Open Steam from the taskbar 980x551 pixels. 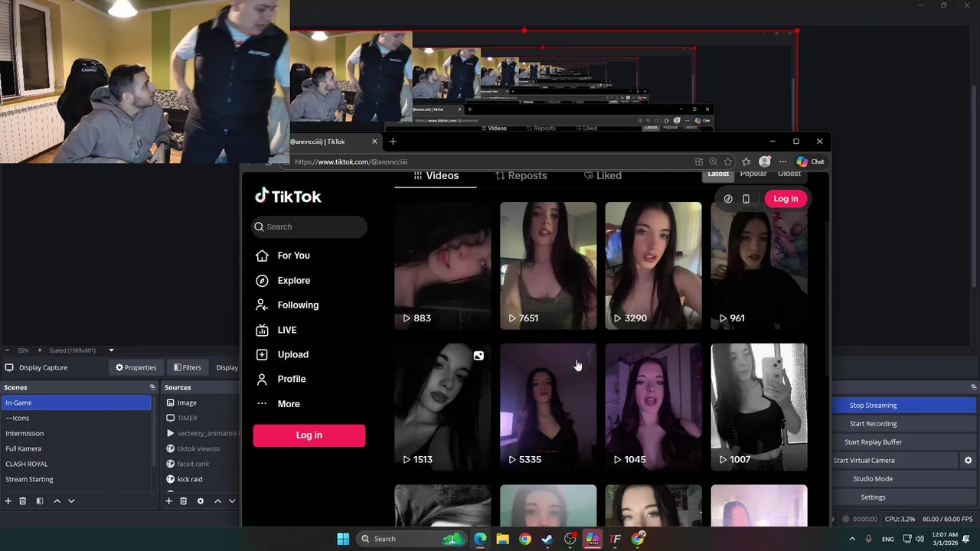point(547,539)
